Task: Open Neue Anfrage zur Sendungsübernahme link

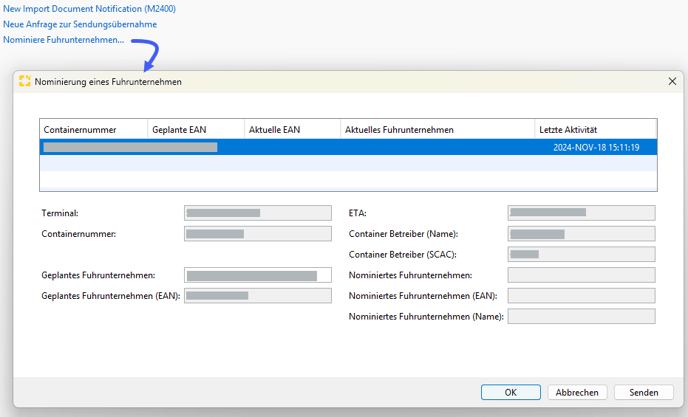Action: click(80, 24)
